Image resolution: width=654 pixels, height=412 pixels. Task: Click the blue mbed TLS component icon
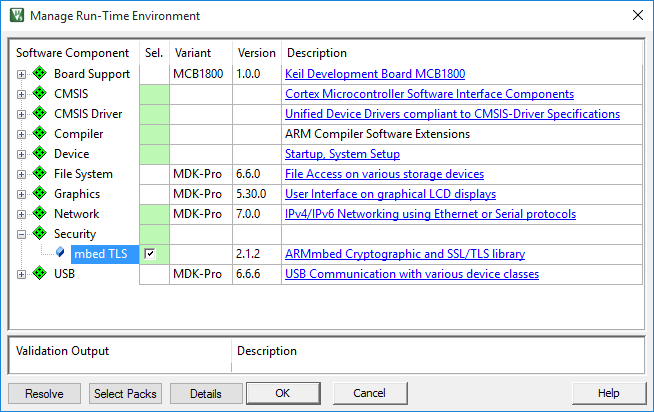61,254
